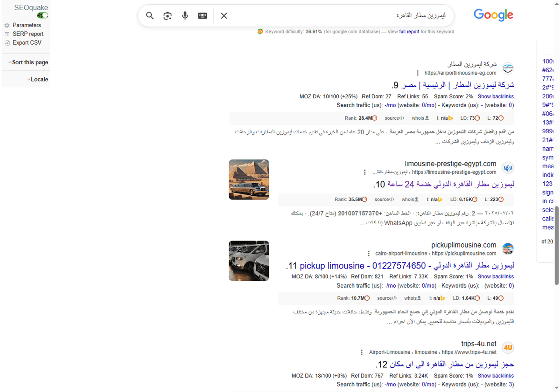This screenshot has height=392, width=560.
Task: Click L 223 value
Action: click(494, 199)
